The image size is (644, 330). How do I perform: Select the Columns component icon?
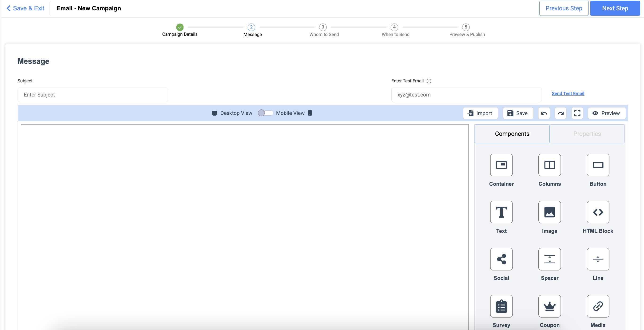pos(549,165)
